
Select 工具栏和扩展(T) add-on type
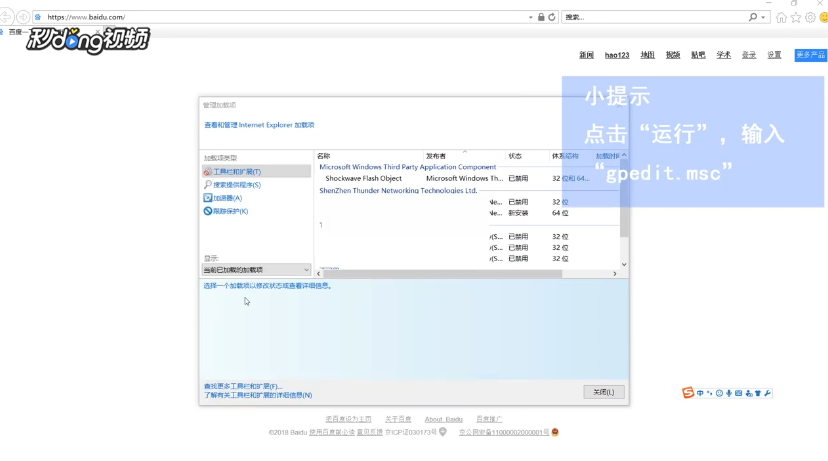click(x=257, y=172)
